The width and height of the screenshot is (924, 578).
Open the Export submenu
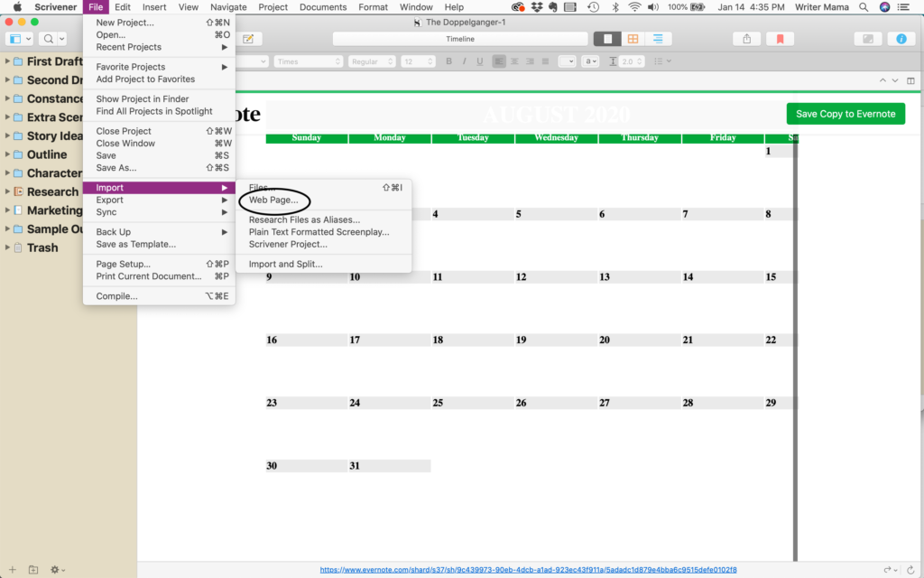[159, 200]
